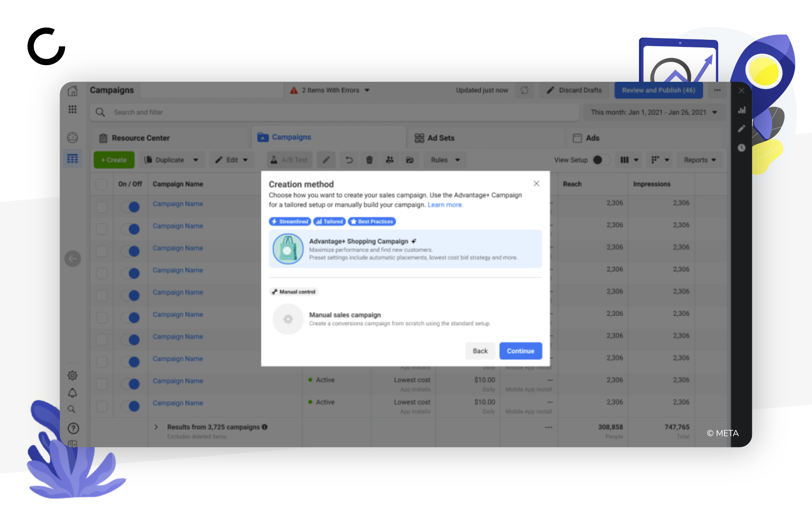Open the history clock icon
Viewport: 812px width, 529px height.
point(742,148)
